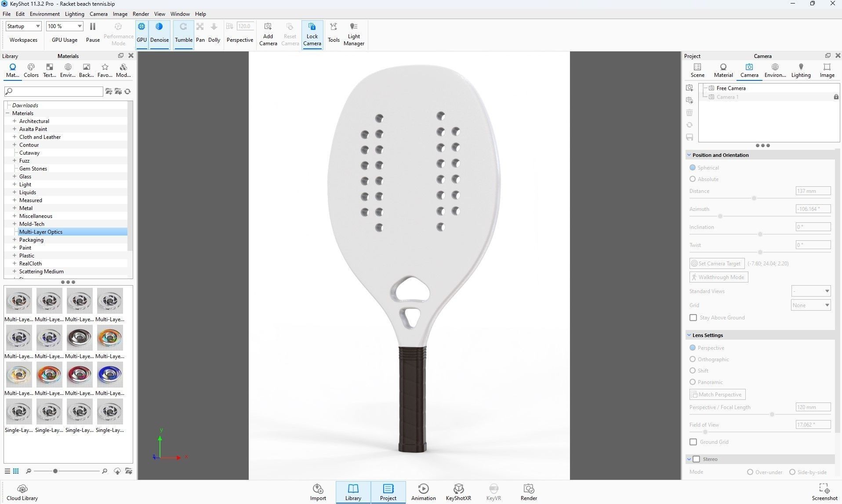Open the GPU Usage percentage dropdown

[x=65, y=26]
